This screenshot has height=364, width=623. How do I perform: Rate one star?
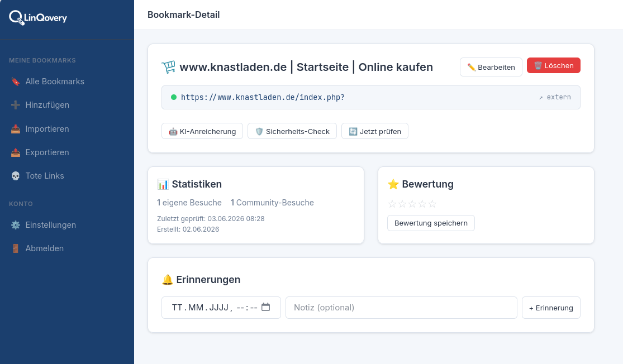392,204
